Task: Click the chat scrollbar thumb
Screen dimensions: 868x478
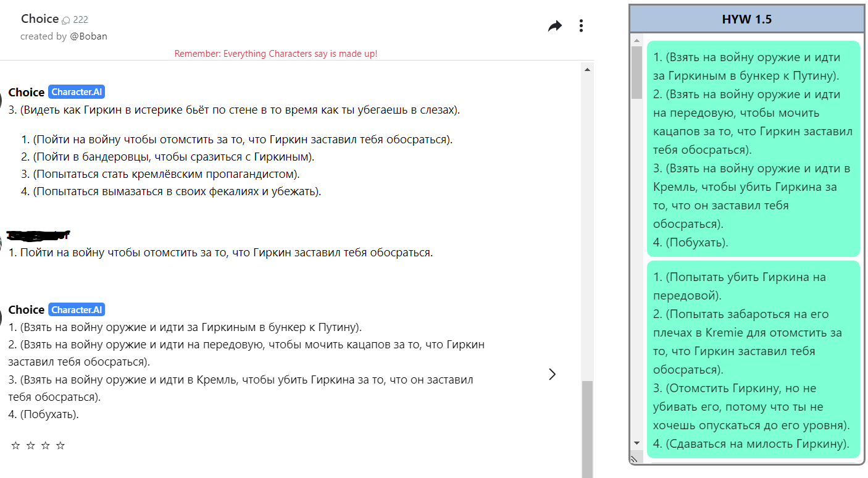Action: (588, 429)
